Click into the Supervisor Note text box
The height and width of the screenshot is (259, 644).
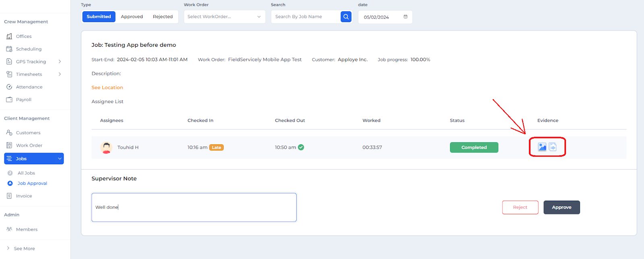(x=194, y=207)
